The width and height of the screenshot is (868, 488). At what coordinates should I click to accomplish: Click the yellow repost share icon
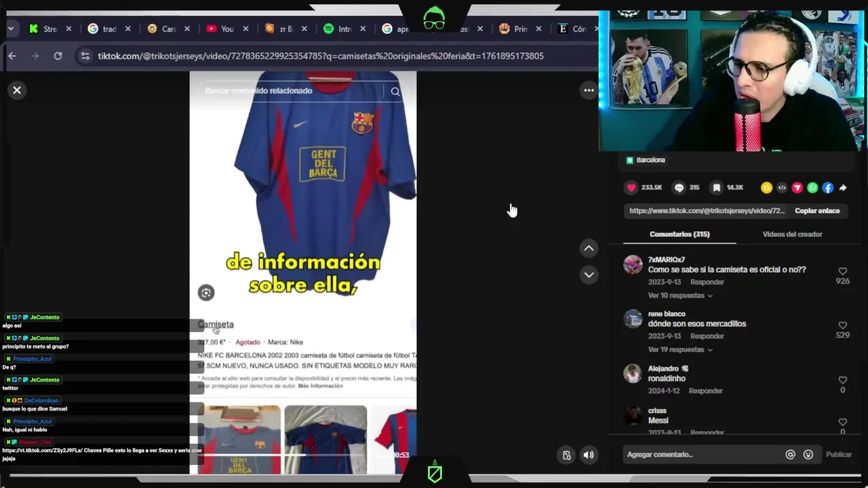pos(766,188)
